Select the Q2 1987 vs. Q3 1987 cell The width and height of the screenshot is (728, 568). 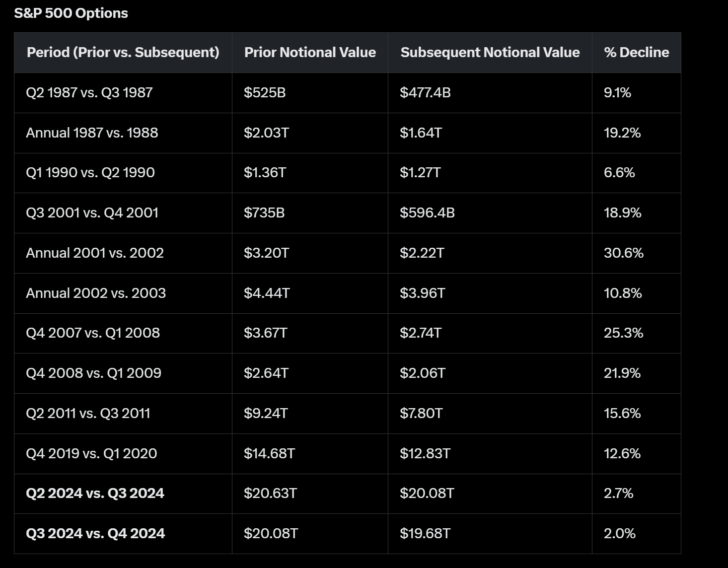tap(89, 93)
